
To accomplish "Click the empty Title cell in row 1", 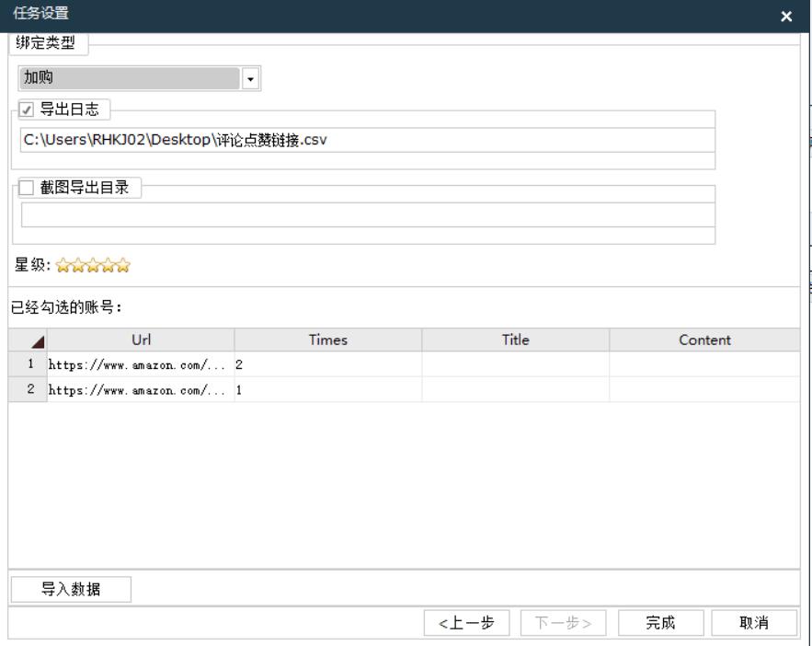I will (516, 364).
